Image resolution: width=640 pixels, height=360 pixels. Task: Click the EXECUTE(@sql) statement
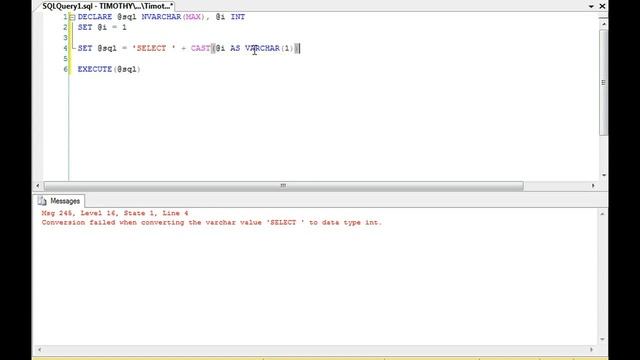(x=109, y=69)
